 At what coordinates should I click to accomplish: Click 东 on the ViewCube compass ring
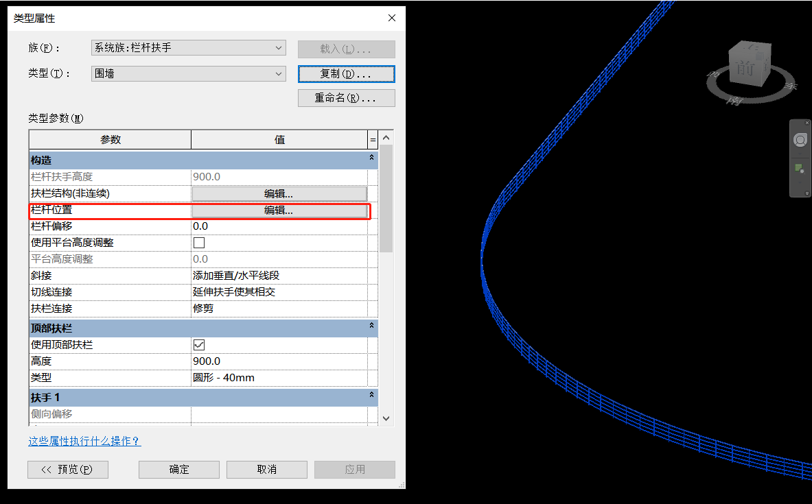791,86
